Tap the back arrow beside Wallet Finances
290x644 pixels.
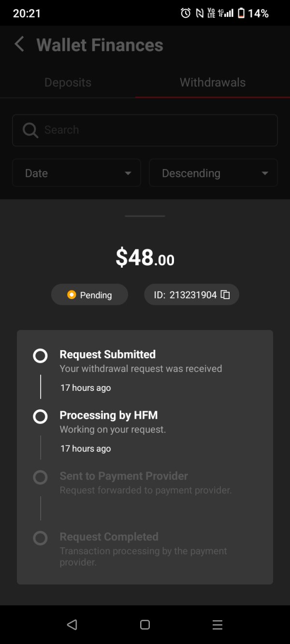(19, 44)
